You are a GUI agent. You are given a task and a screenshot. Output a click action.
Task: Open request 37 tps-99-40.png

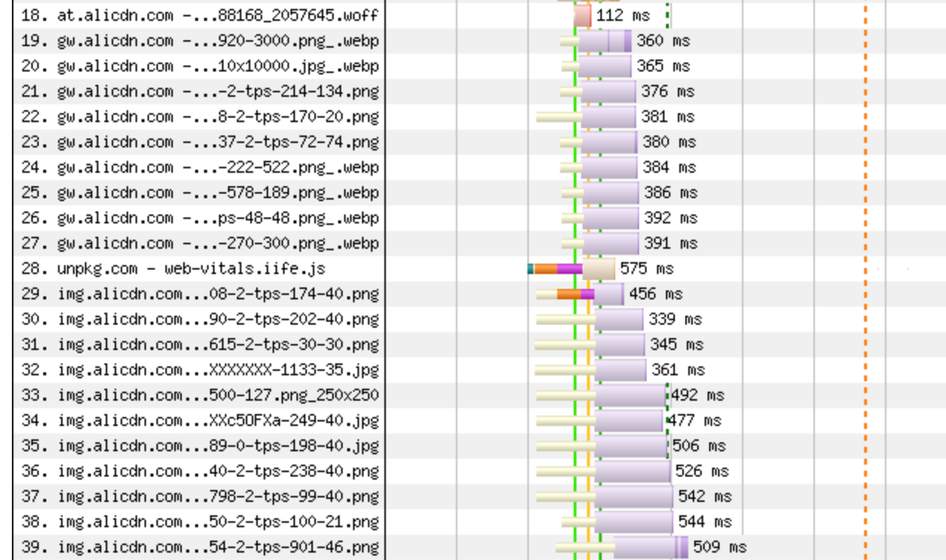[200, 496]
